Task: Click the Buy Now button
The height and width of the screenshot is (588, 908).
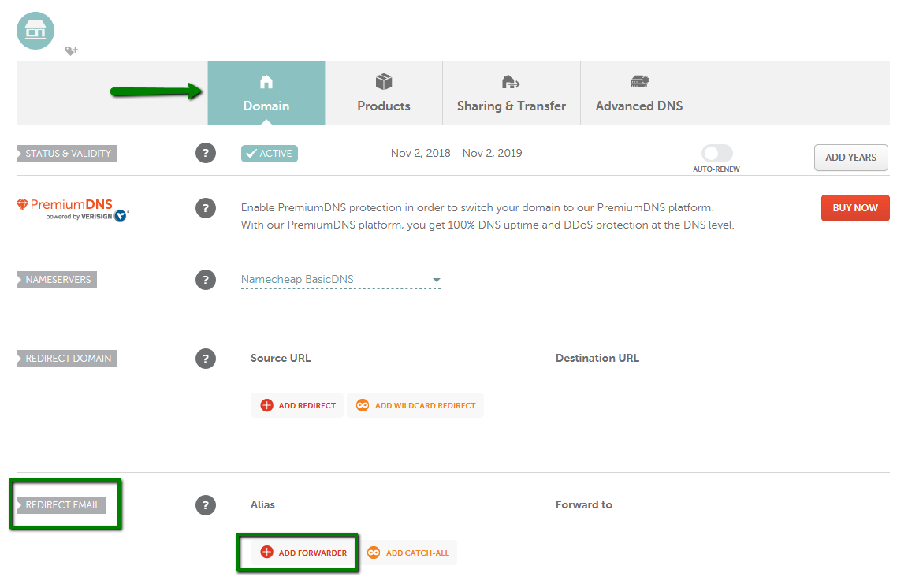Action: click(855, 208)
